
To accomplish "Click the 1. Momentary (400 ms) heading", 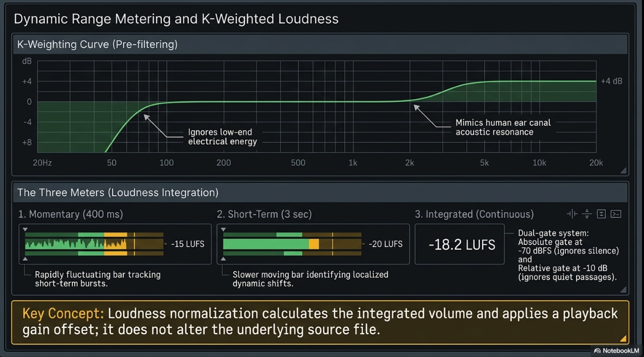I will pyautogui.click(x=71, y=214).
